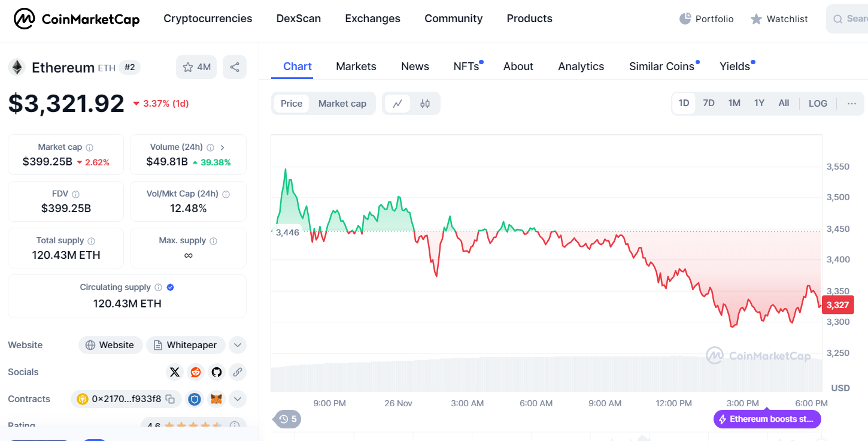This screenshot has height=441, width=868.
Task: Click the verified badge by Circulating supply
Action: pos(170,288)
